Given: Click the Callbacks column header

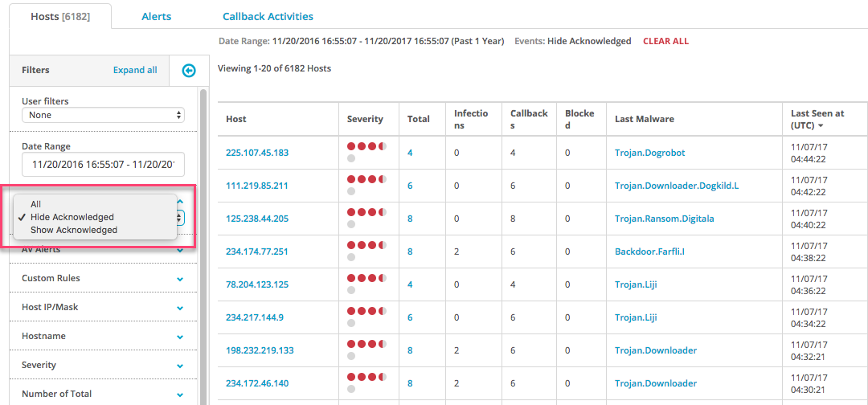Looking at the screenshot, I should pyautogui.click(x=529, y=119).
